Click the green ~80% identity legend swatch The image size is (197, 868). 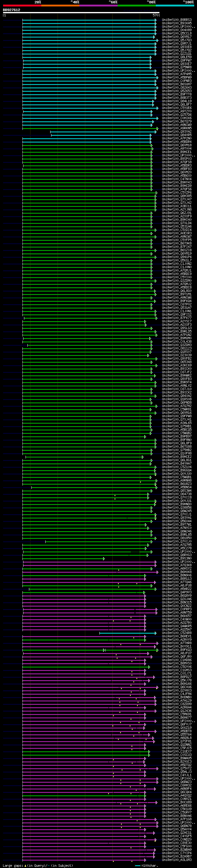[x=137, y=6]
